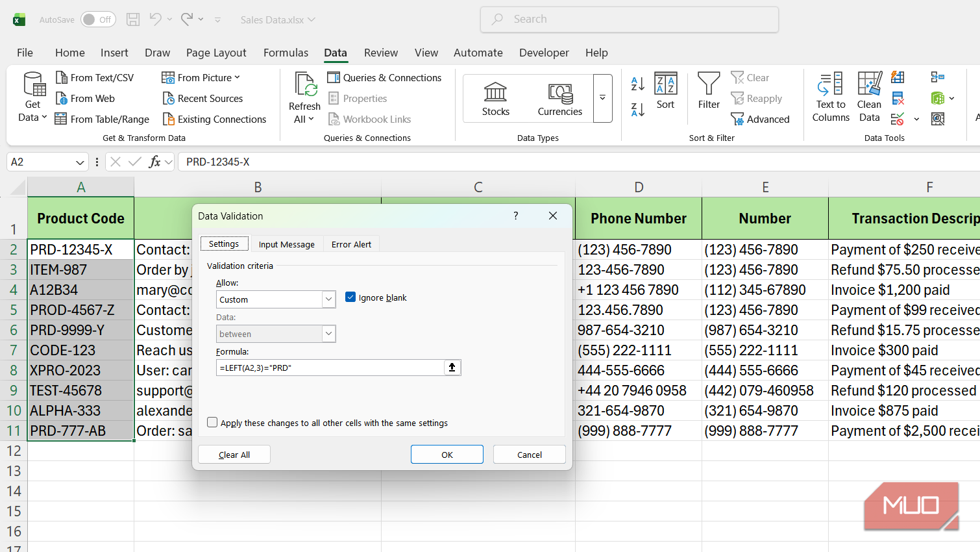The image size is (980, 552).
Task: Expand the formula bar options chevron
Action: 169,162
